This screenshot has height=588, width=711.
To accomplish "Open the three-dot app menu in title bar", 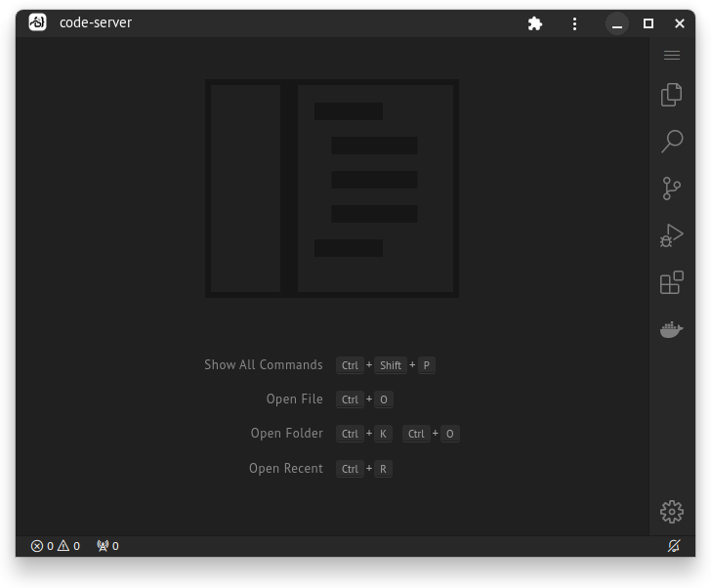I will pyautogui.click(x=574, y=23).
